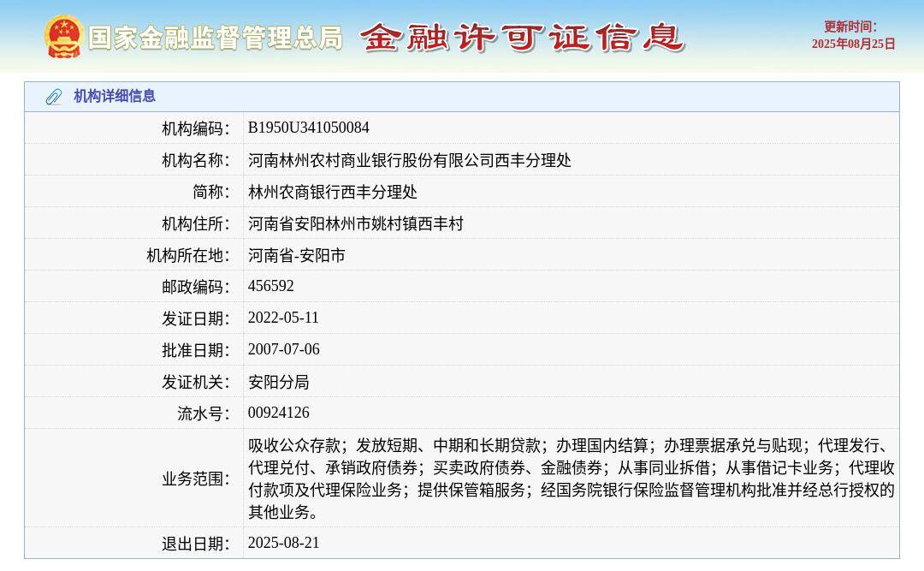Click the 流水号 field label
This screenshot has height=571, width=924.
[x=204, y=413]
